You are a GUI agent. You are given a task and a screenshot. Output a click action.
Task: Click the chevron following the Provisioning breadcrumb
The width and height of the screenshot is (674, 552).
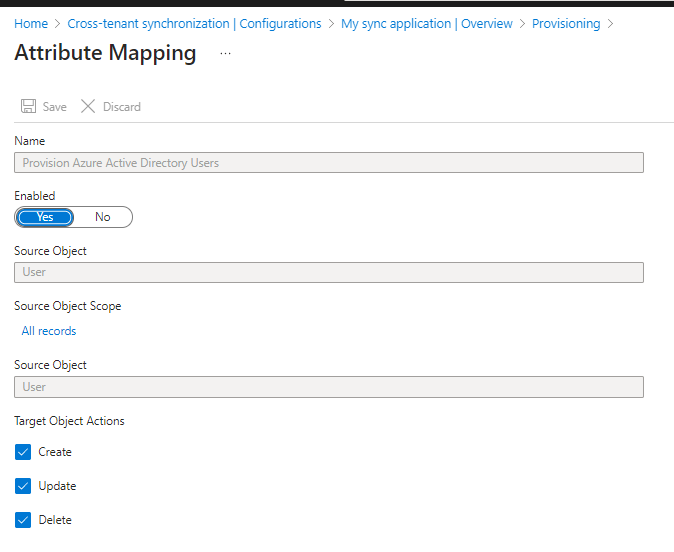[x=611, y=23]
